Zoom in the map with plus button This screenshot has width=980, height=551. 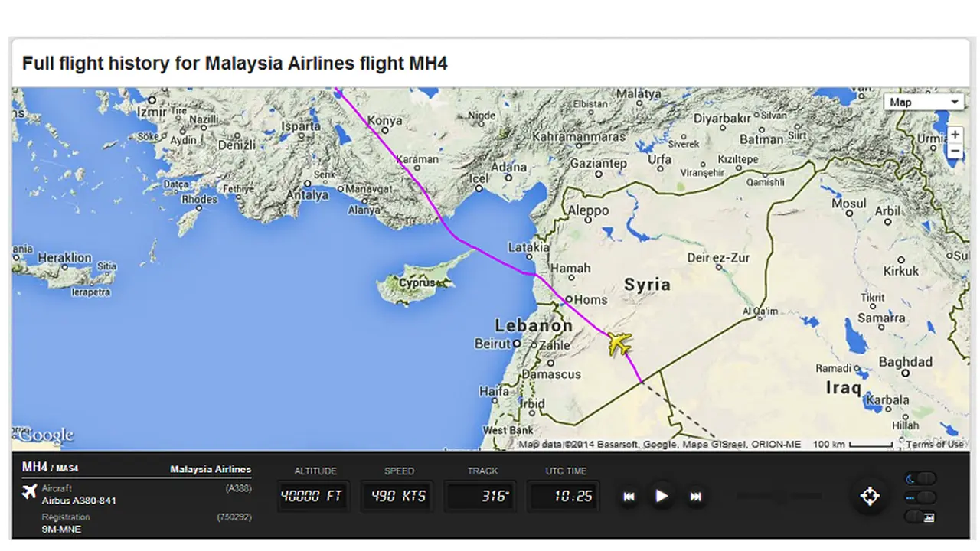coord(955,135)
